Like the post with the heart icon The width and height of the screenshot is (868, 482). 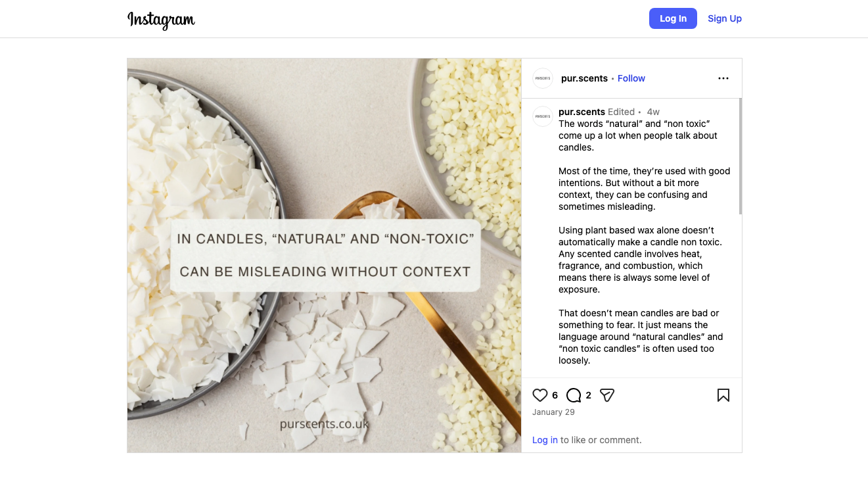[540, 395]
